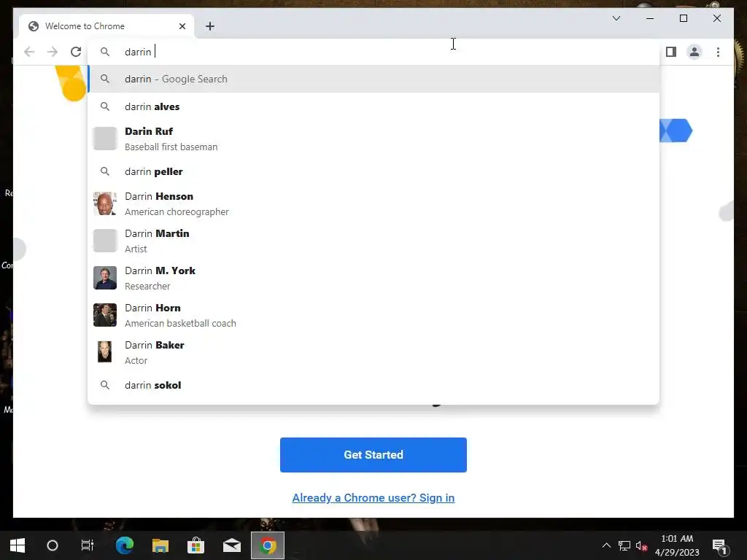Click the placeholder thumbnail for Darin Ruf
747x560 pixels.
point(105,139)
